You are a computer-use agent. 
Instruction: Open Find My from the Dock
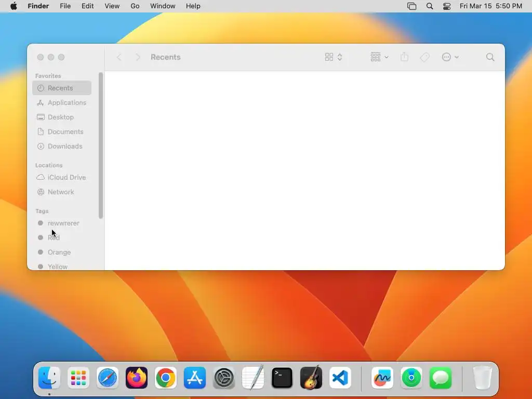(411, 378)
